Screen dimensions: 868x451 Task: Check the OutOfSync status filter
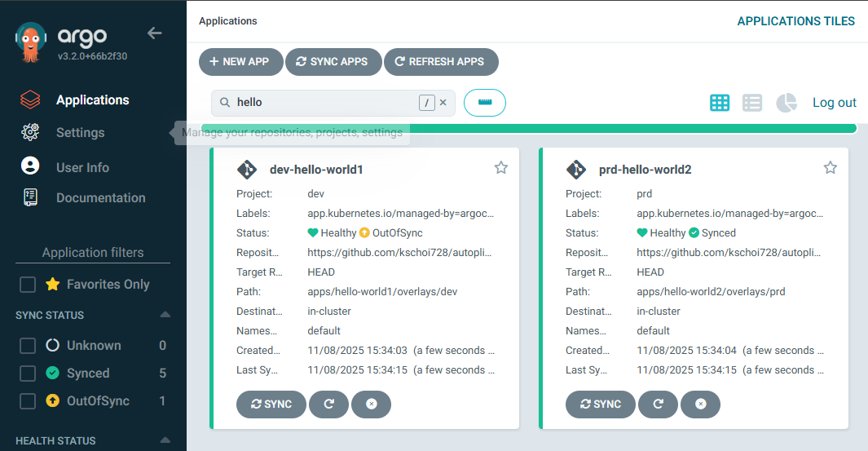(x=28, y=401)
